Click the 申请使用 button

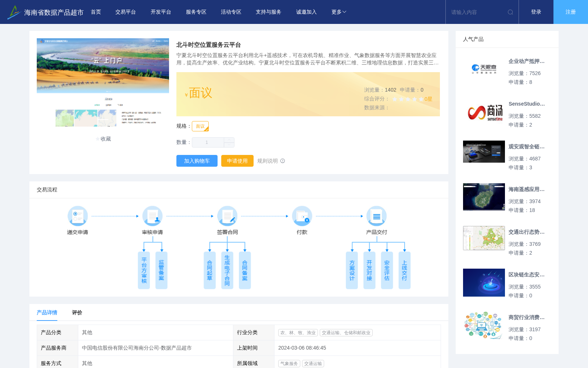[x=237, y=161]
